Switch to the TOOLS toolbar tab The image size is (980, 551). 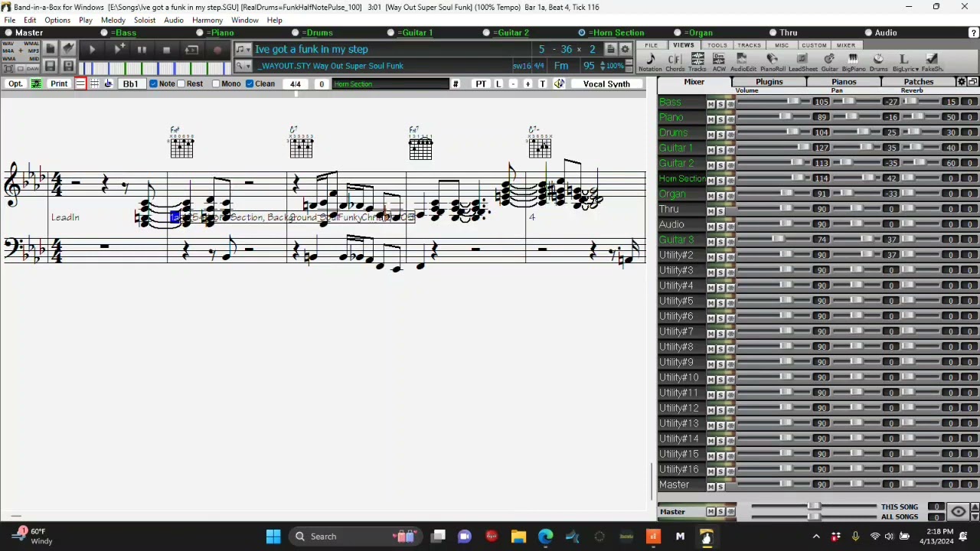[x=717, y=45]
